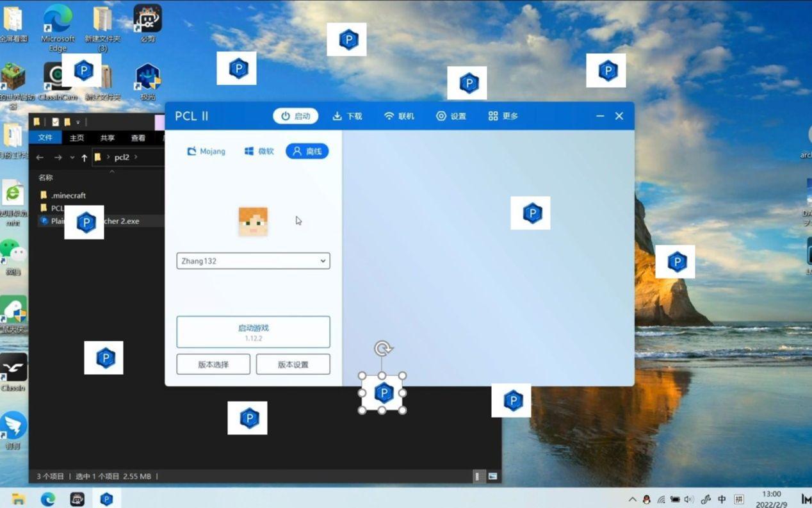The width and height of the screenshot is (812, 508).
Task: Open the 更多 tab in PCL II
Action: (503, 116)
